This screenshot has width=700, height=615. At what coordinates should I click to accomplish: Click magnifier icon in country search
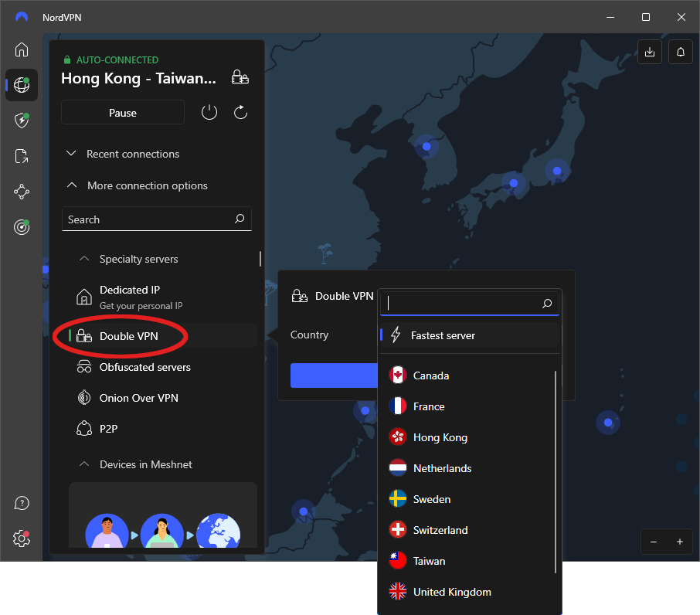547,304
